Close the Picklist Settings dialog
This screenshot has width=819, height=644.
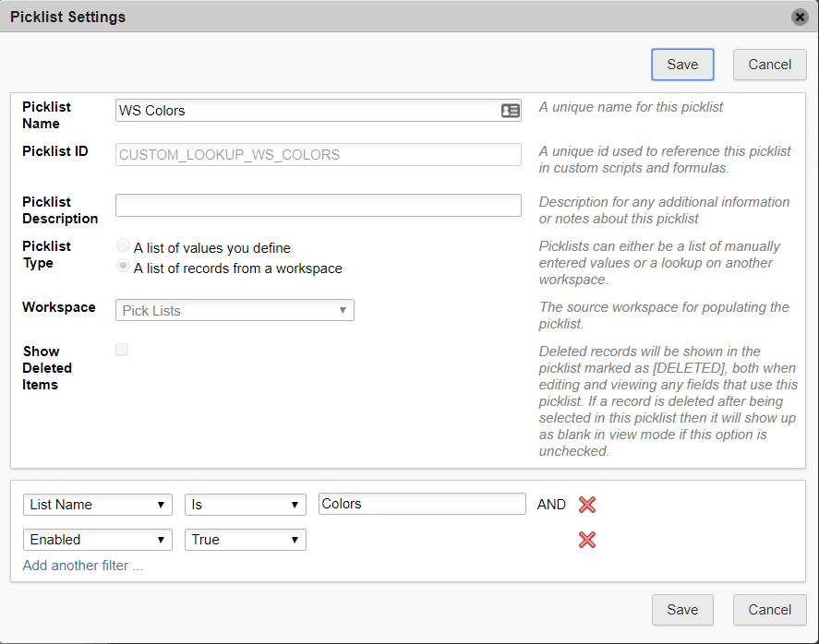799,16
